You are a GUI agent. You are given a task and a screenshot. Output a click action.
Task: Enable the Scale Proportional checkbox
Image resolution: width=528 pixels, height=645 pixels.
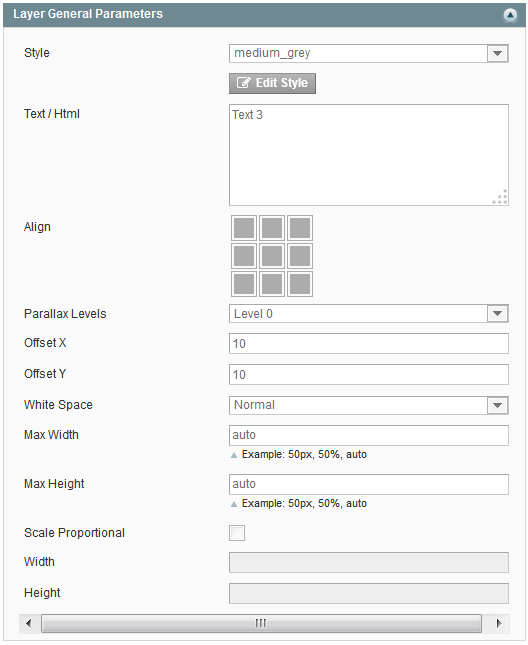pyautogui.click(x=237, y=533)
